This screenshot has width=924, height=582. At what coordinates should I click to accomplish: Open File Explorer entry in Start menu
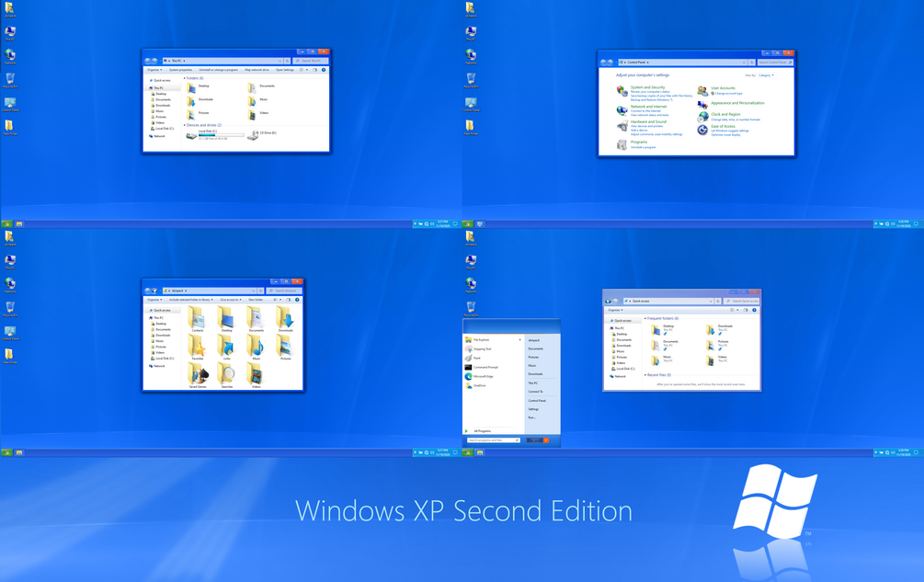(493, 340)
